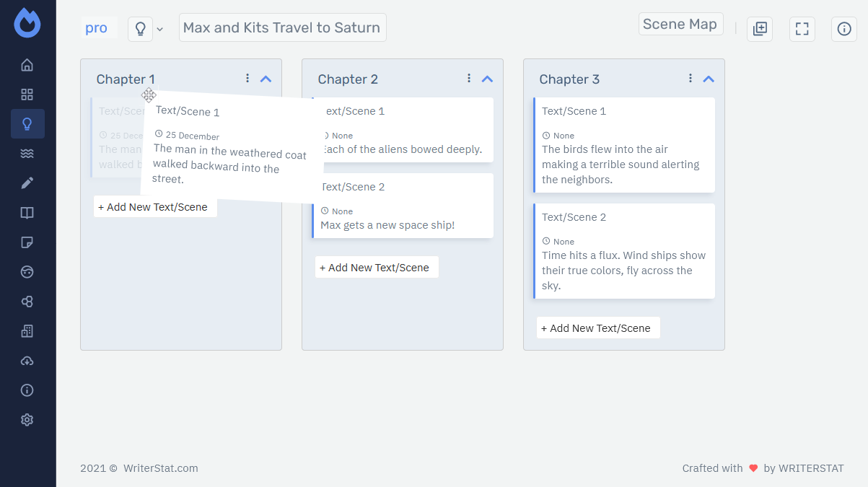Select the waves icon in sidebar
This screenshot has height=487, width=868.
(x=27, y=154)
